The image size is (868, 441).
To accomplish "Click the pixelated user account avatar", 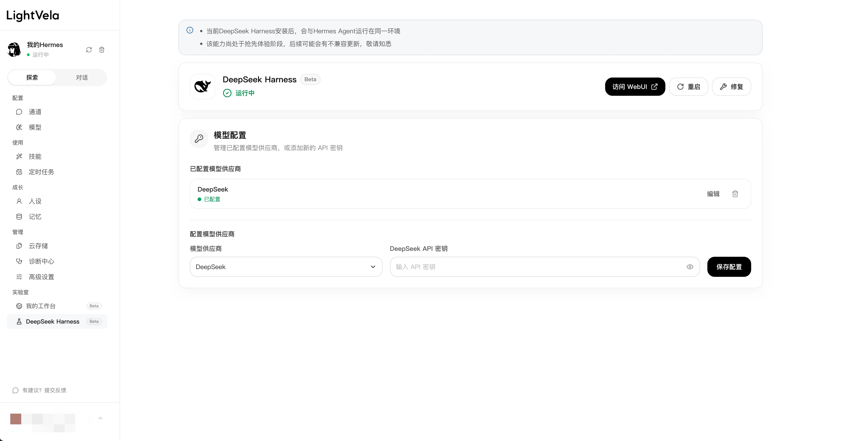I will tap(16, 419).
